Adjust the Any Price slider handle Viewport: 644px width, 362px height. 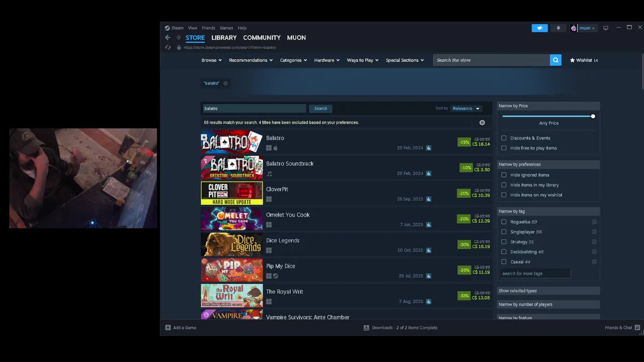593,117
